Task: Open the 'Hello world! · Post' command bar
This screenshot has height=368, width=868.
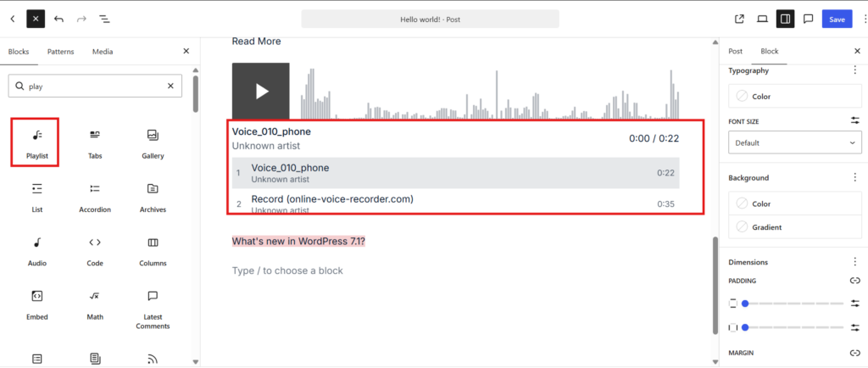Action: tap(430, 19)
